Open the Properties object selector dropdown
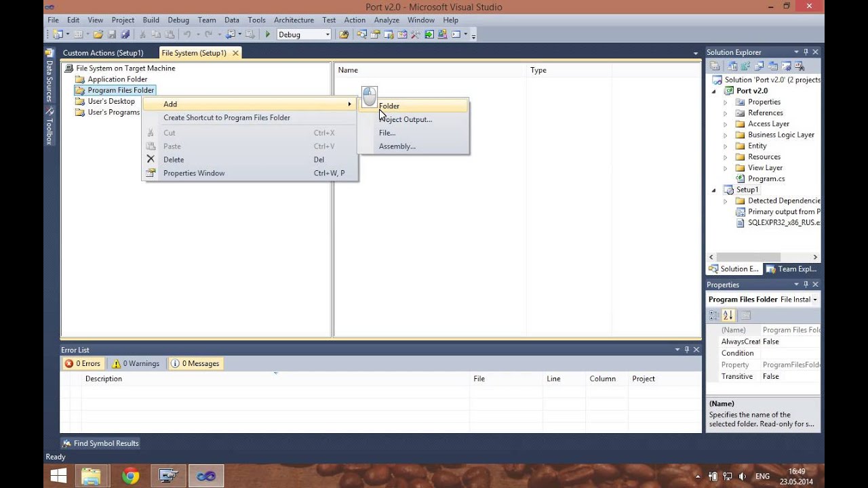 pyautogui.click(x=814, y=300)
